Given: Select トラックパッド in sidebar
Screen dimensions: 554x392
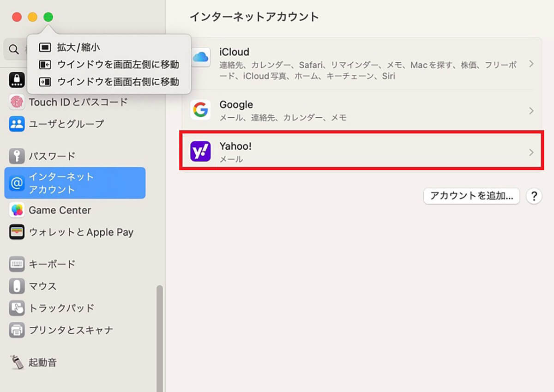Looking at the screenshot, I should coord(75,308).
